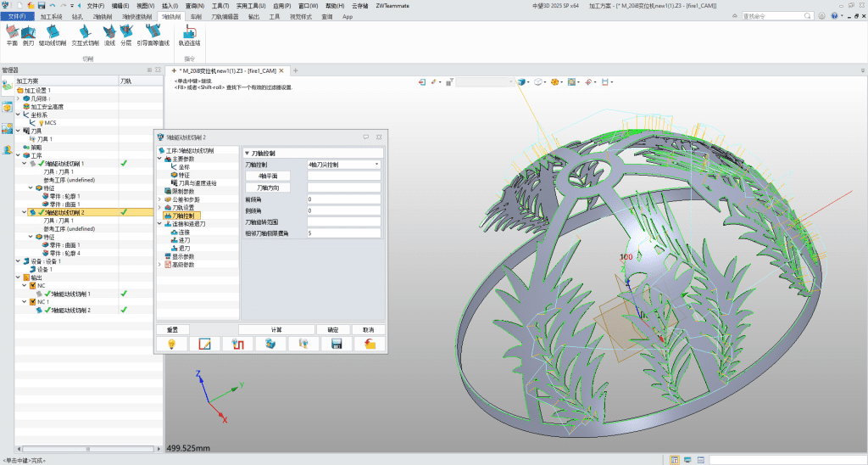Viewport: 868px width, 465px height.
Task: Click the light bulb icon in dialog
Action: [171, 344]
